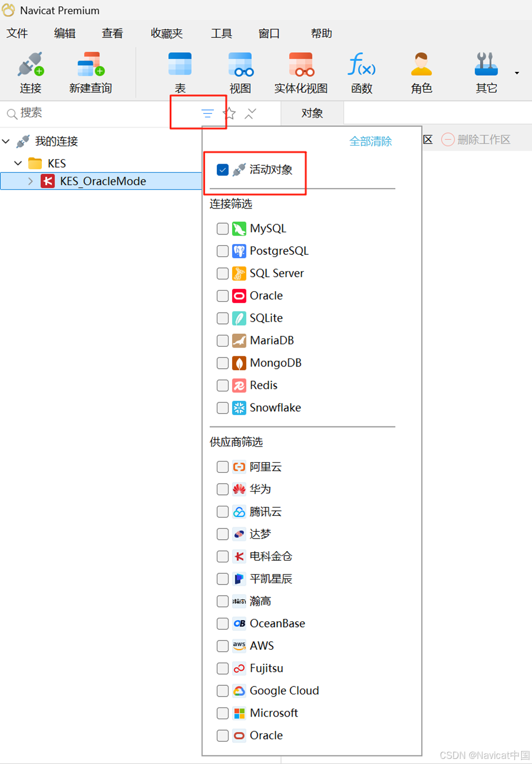Click the PingCAP vendor label

click(271, 579)
